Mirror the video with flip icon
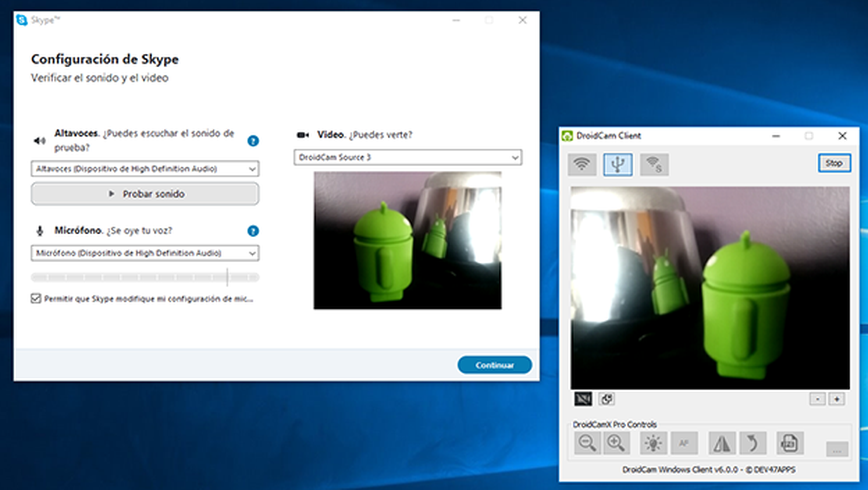This screenshot has height=490, width=868. pos(722,443)
